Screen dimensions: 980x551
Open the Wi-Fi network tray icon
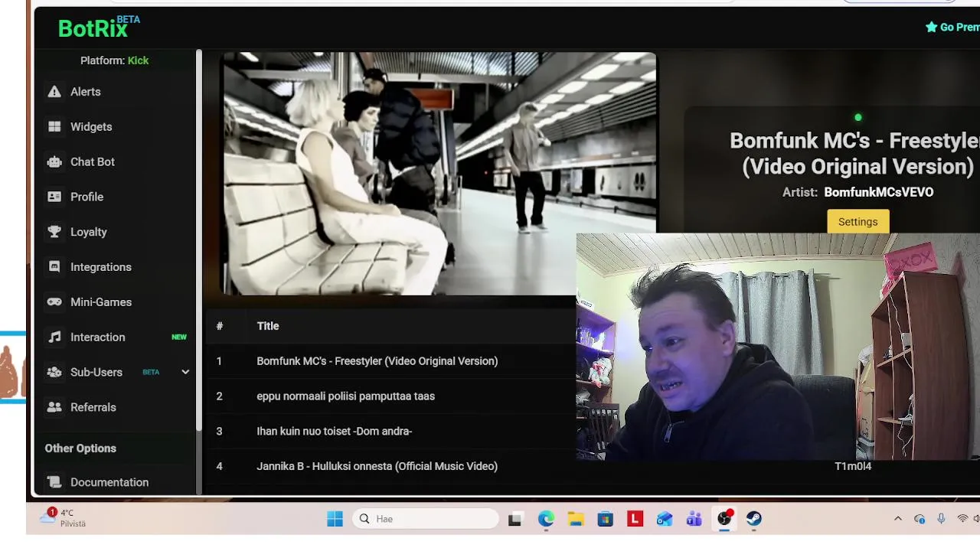pos(962,519)
